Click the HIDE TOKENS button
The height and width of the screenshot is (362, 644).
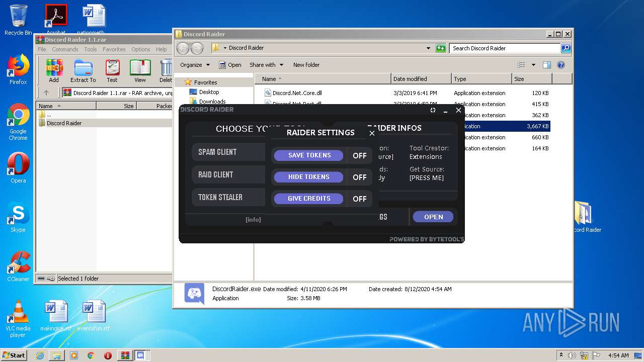pos(309,177)
